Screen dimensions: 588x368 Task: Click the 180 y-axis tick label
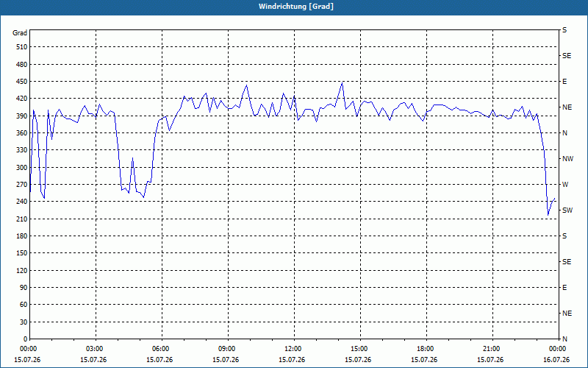click(22, 236)
